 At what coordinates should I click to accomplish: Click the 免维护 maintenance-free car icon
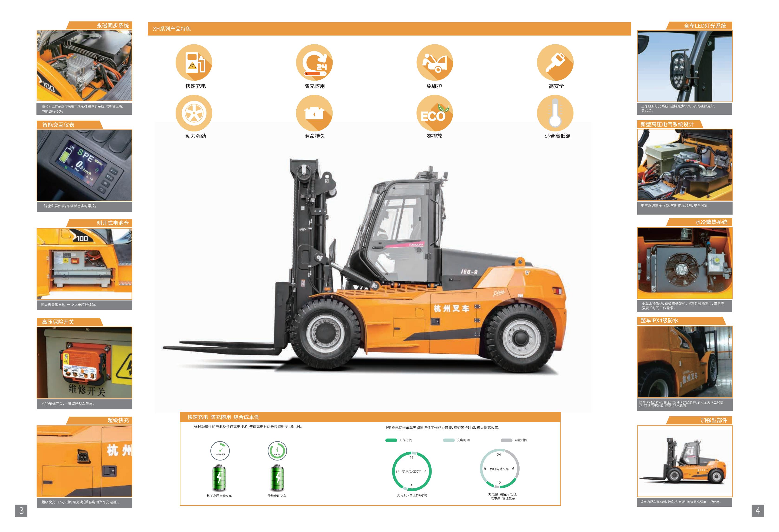click(x=434, y=63)
